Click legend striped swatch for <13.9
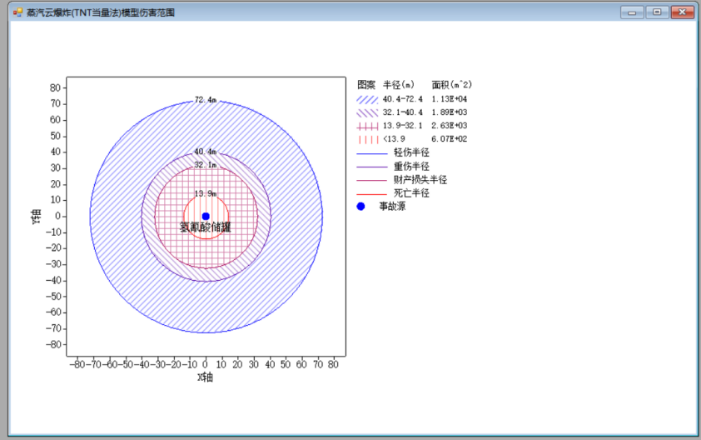The image size is (701, 440). (x=367, y=140)
